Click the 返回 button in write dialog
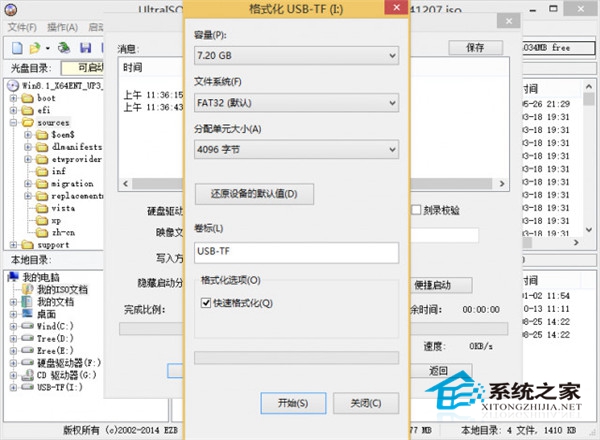 coord(441,370)
